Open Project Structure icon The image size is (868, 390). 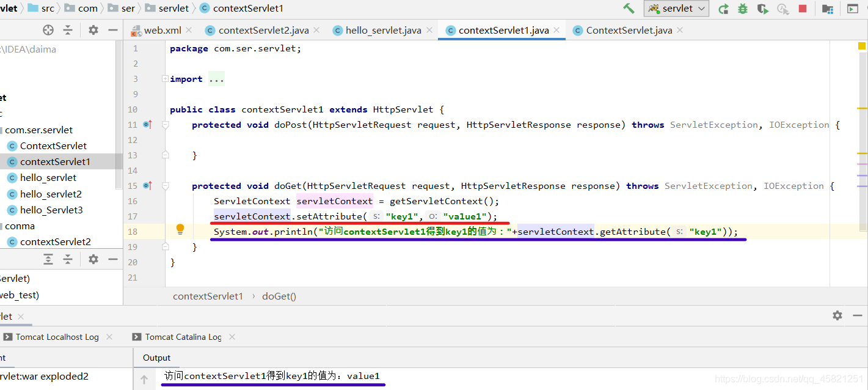pyautogui.click(x=828, y=9)
